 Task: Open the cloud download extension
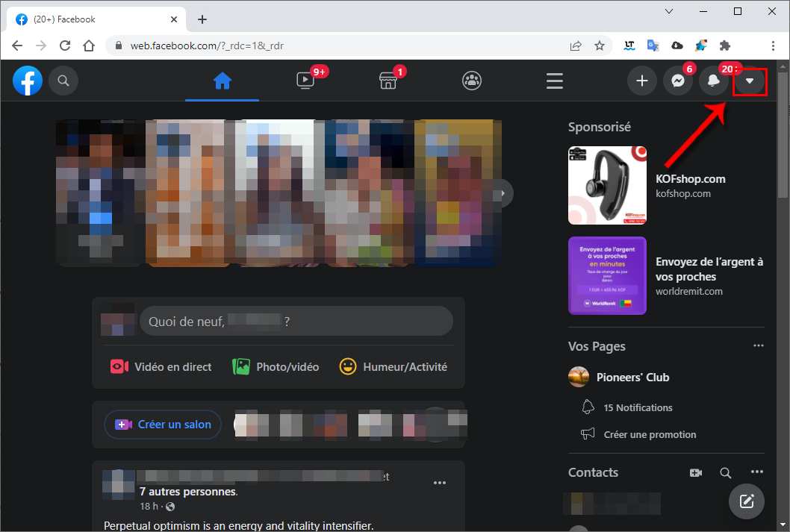tap(677, 46)
